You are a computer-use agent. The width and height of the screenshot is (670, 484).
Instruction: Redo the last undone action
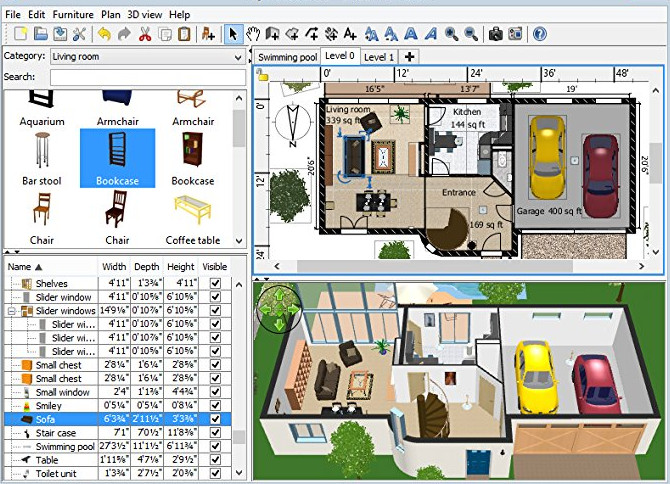pyautogui.click(x=124, y=34)
